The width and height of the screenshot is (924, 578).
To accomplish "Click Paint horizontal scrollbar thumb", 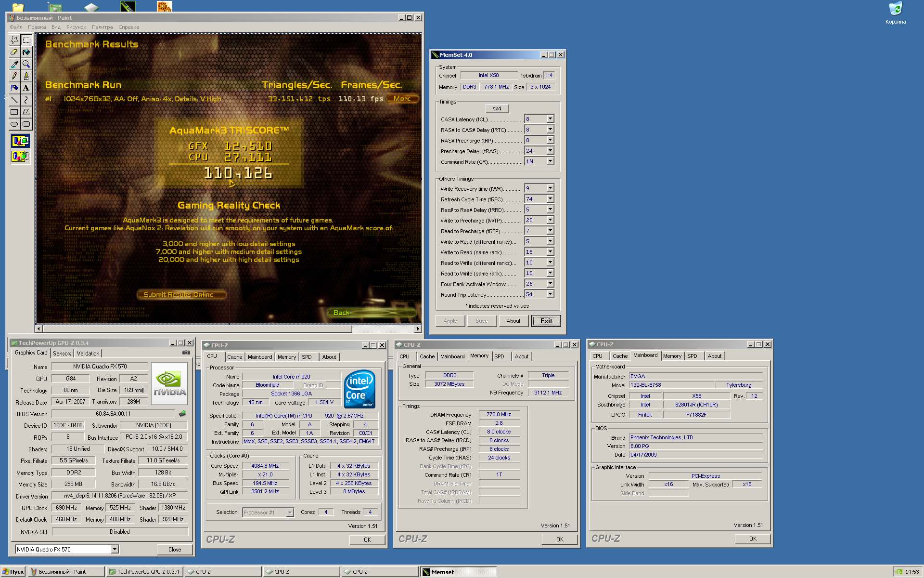I will click(x=197, y=328).
